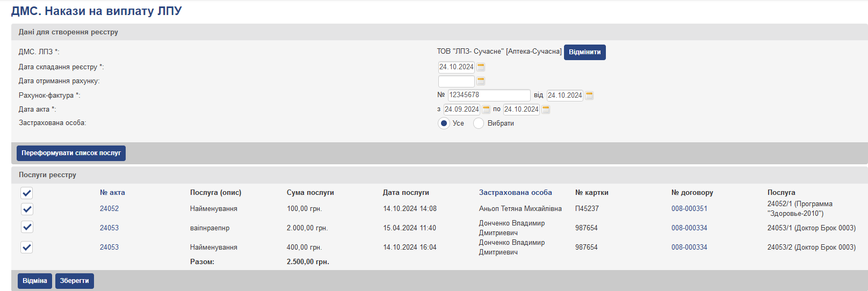Open contract 008-000351 link
This screenshot has height=291, width=868.
pos(689,209)
